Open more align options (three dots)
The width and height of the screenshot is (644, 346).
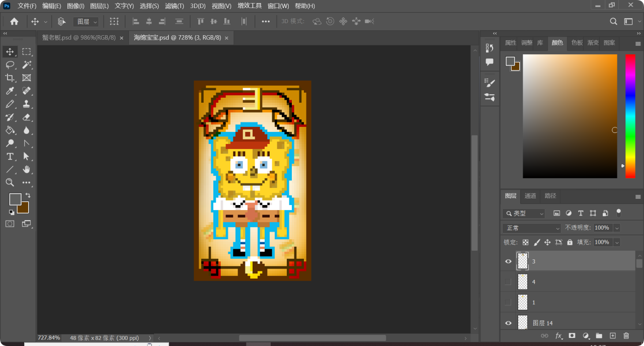(x=266, y=22)
